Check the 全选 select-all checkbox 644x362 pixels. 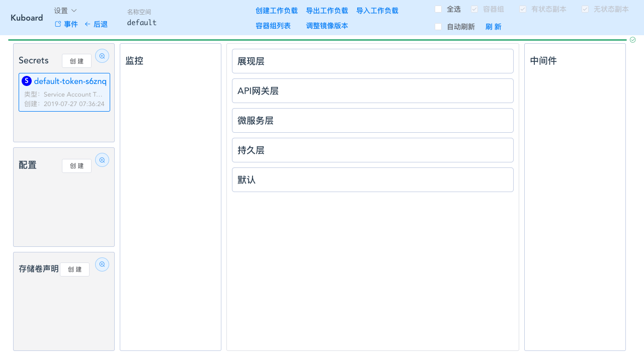438,9
